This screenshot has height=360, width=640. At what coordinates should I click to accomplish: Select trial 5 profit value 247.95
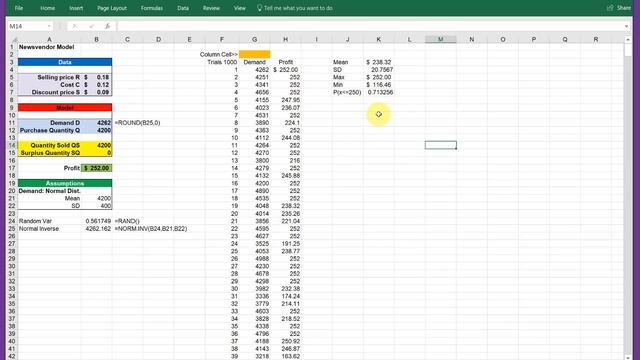pos(286,100)
